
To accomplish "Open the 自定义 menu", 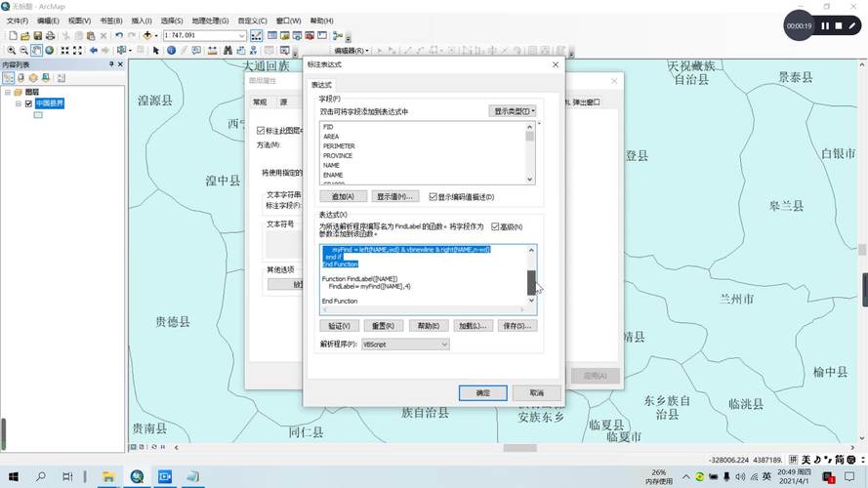I will [x=253, y=20].
